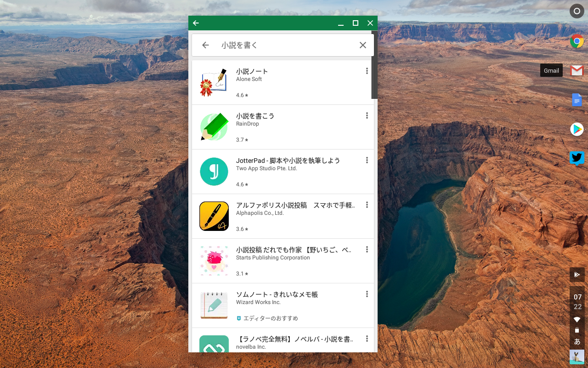
Task: Click the window title bar back arrow
Action: (x=196, y=23)
